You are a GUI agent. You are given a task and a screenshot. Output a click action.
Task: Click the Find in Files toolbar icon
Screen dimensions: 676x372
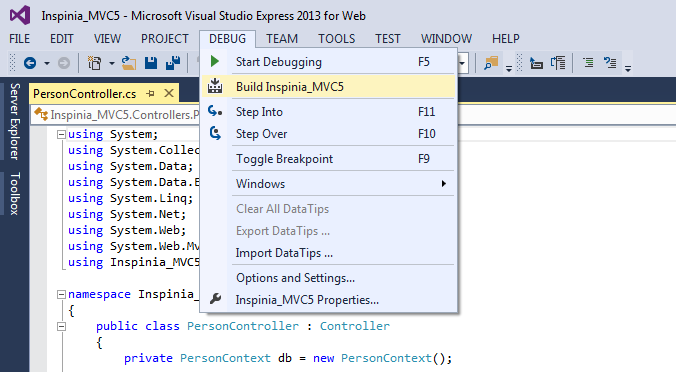click(x=491, y=63)
